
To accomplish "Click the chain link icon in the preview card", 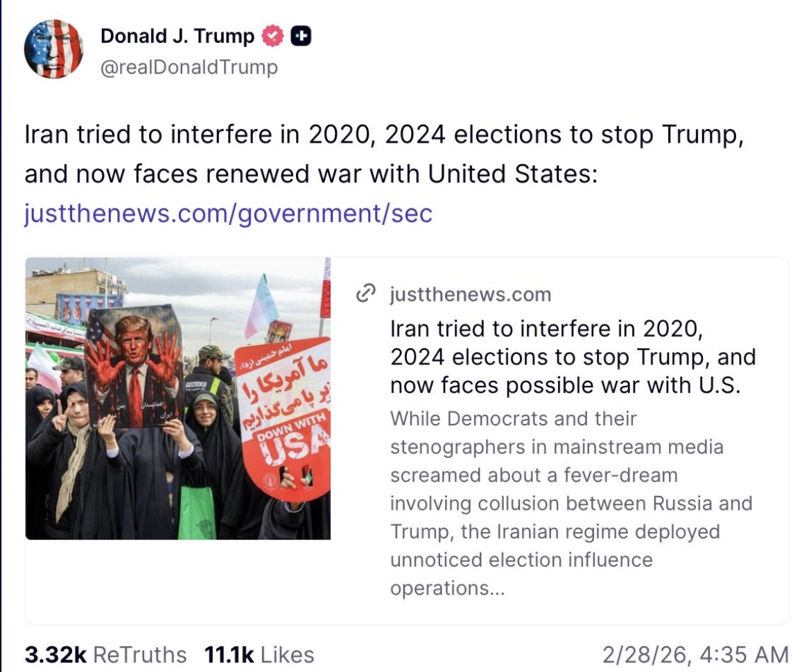I will tap(365, 294).
